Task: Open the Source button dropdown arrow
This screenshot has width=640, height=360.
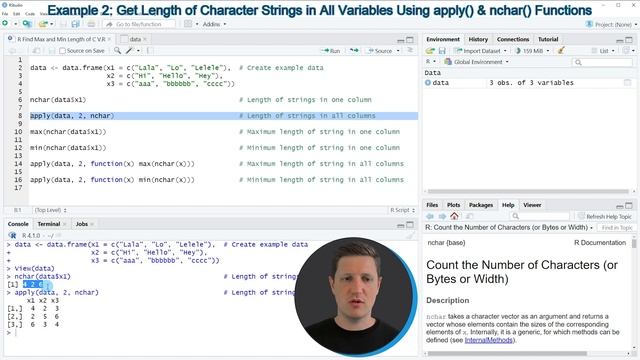Action: [x=398, y=51]
